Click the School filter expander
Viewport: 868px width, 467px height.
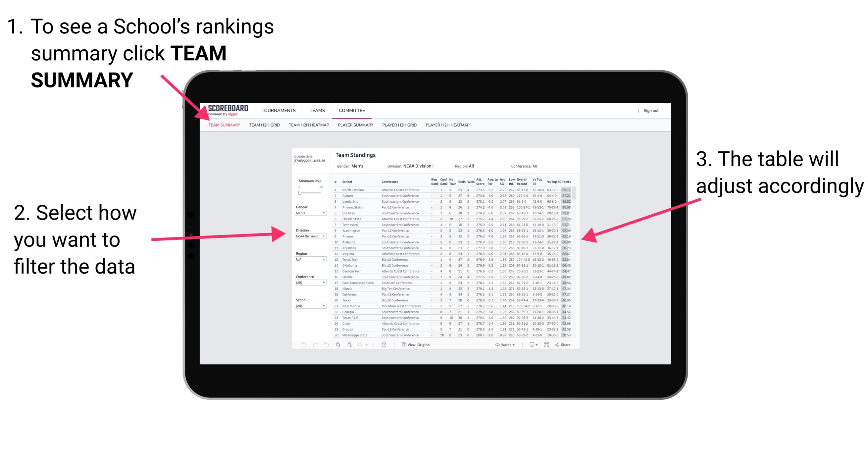[x=324, y=306]
